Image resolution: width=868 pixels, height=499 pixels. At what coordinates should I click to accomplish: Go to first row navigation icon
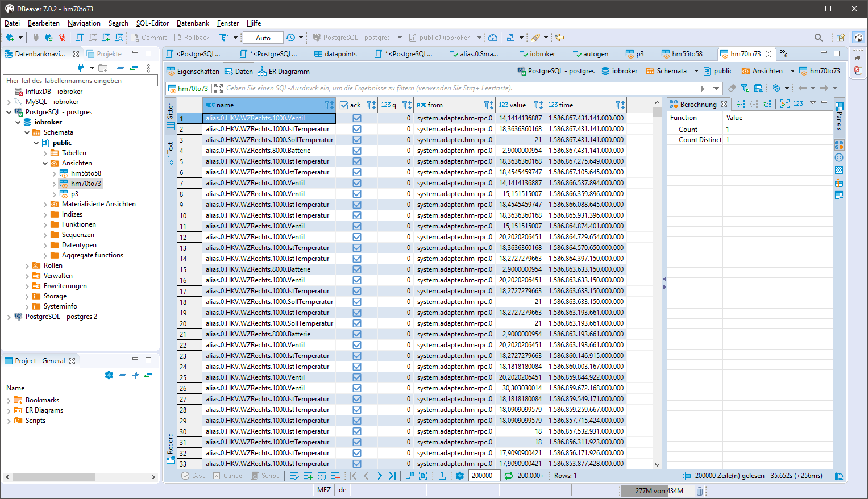tap(353, 476)
